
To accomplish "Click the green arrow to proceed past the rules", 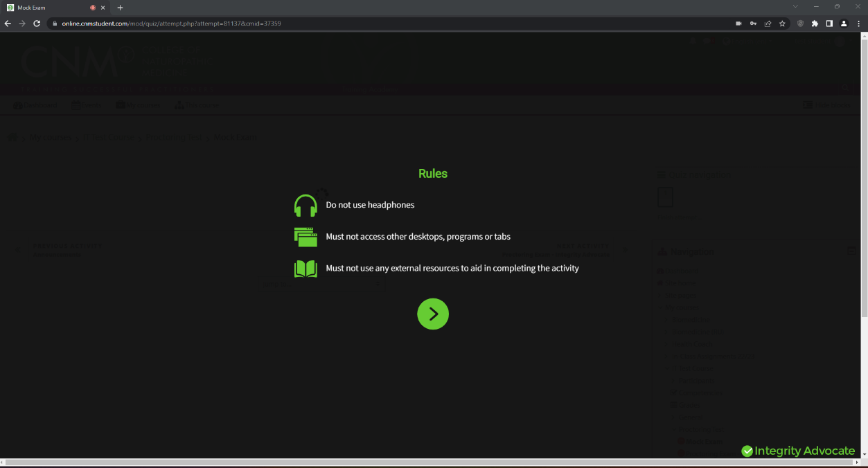I will pyautogui.click(x=433, y=314).
